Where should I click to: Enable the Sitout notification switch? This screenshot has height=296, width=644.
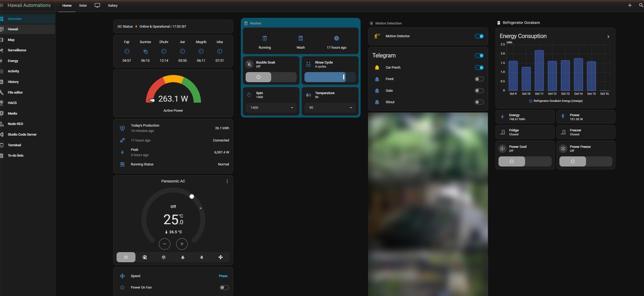[x=479, y=102]
